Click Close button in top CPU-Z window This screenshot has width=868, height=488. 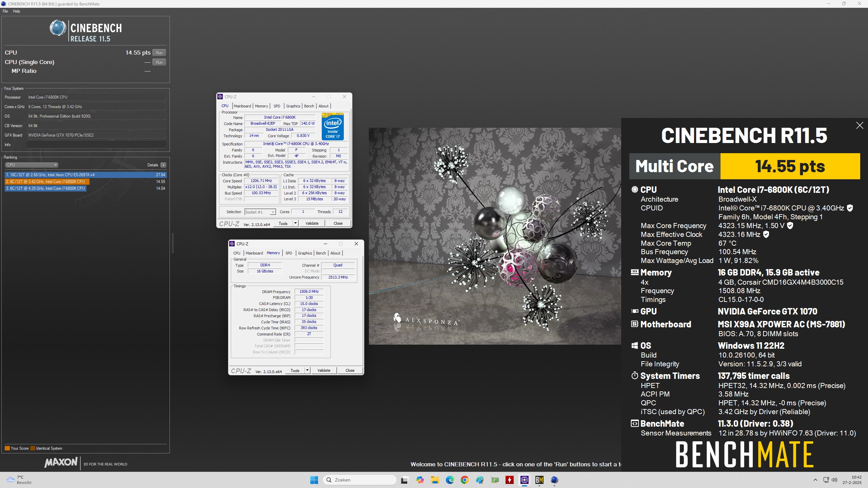(338, 223)
